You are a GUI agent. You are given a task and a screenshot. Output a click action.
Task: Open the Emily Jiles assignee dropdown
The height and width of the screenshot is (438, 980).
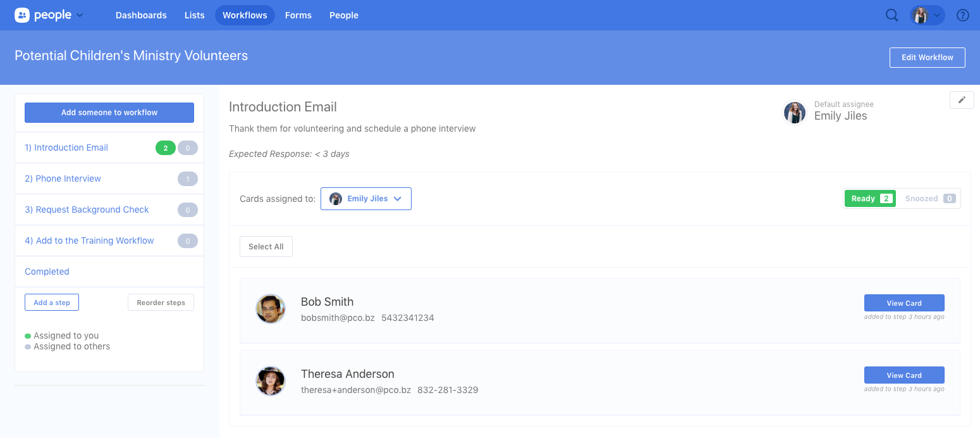coord(366,199)
